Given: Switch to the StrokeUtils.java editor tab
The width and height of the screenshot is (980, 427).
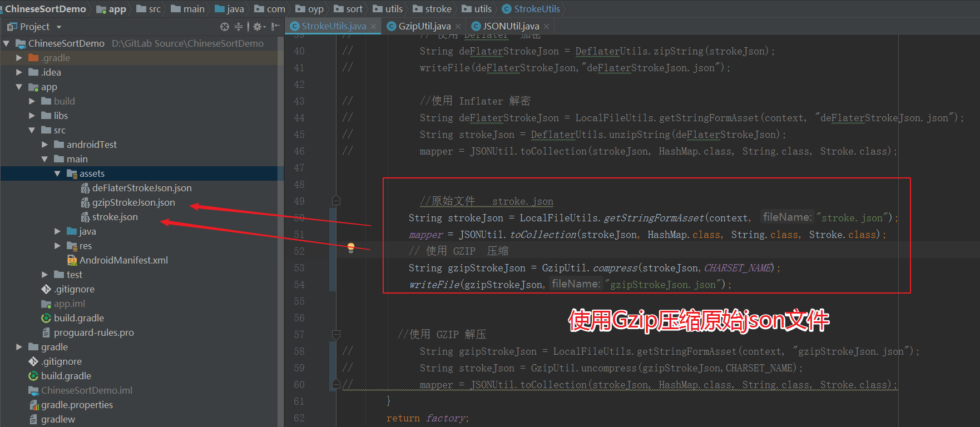Looking at the screenshot, I should [x=334, y=26].
